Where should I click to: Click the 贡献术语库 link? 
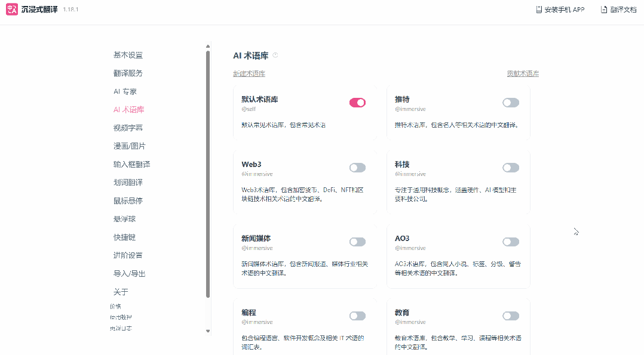click(523, 73)
